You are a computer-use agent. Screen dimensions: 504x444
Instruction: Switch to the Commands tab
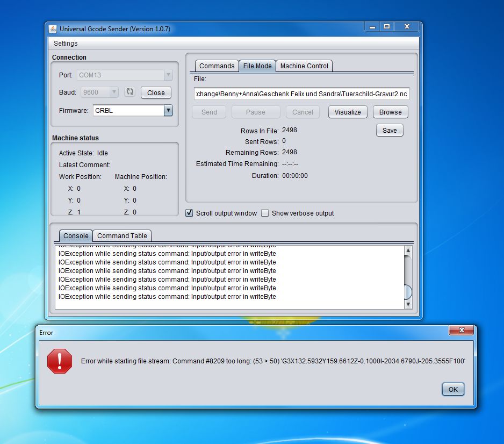pyautogui.click(x=217, y=66)
